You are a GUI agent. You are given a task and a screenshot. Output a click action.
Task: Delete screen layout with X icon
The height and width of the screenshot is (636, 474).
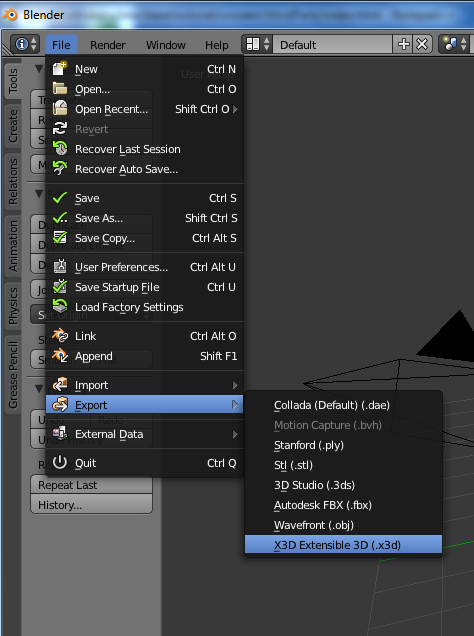(x=422, y=44)
